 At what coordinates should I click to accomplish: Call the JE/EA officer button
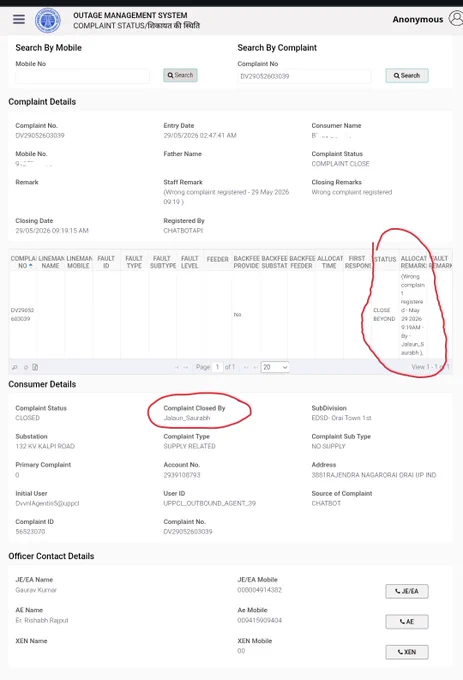click(407, 591)
